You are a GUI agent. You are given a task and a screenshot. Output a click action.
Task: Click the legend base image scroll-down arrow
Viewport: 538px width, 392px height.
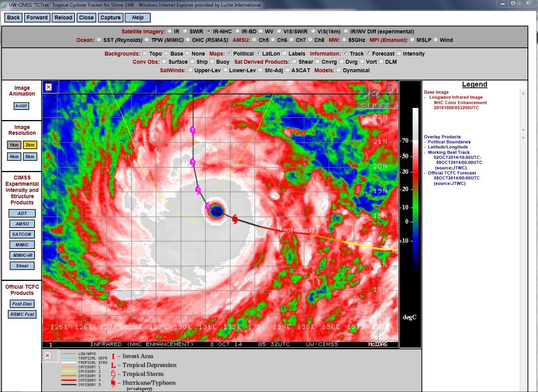pyautogui.click(x=523, y=130)
